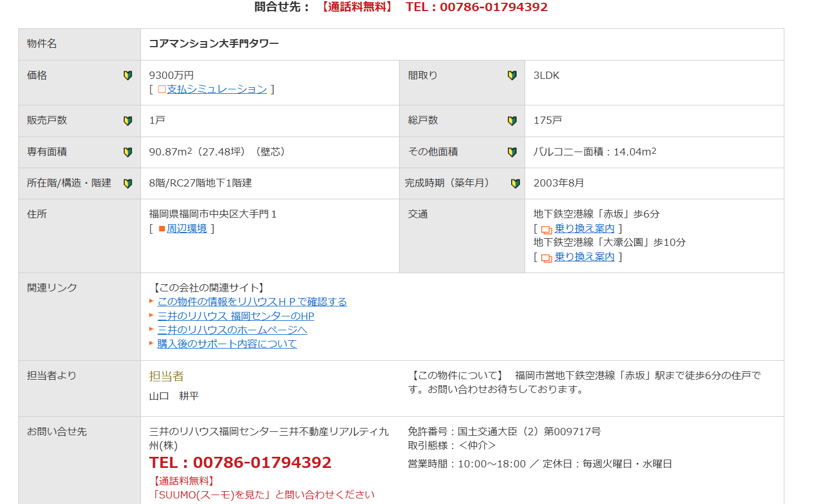816x504 pixels.
Task: Click the beginner mark icon beside 専有面積
Action: pyautogui.click(x=128, y=152)
